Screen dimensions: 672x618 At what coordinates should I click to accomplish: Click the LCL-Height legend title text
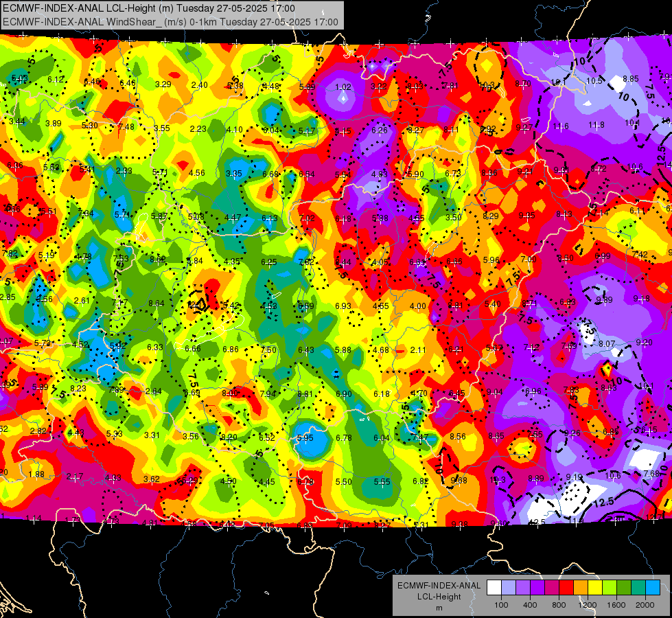click(x=439, y=597)
